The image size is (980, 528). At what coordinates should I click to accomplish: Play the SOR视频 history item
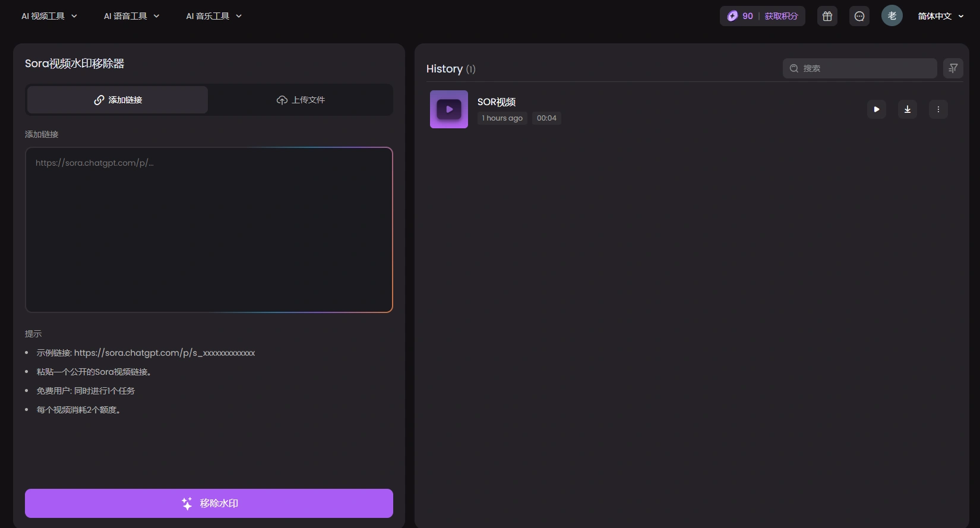[x=876, y=109]
